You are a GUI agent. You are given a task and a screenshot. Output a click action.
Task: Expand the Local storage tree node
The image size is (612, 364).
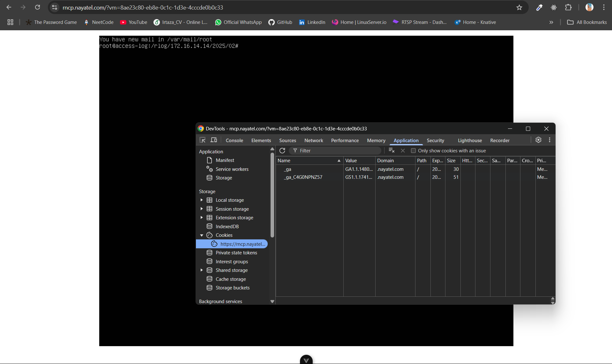202,200
